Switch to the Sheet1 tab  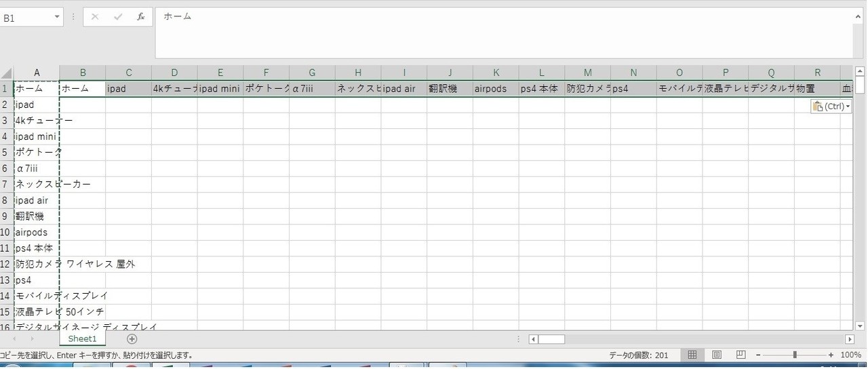click(x=82, y=338)
